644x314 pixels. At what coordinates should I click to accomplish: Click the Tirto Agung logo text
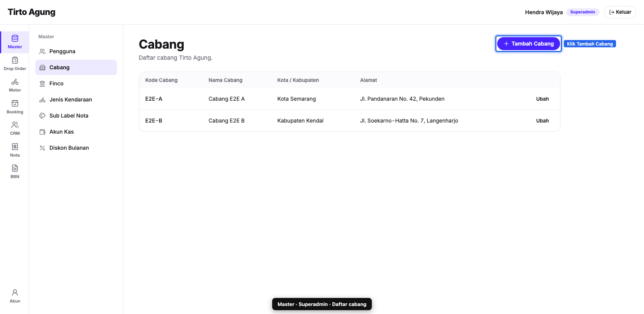[x=31, y=12]
